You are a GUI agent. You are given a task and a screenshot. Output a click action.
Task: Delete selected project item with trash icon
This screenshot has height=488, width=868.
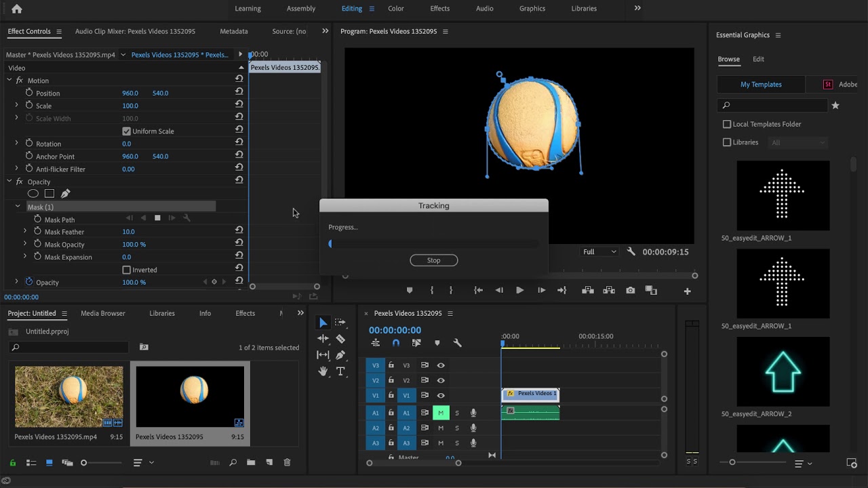tap(287, 462)
